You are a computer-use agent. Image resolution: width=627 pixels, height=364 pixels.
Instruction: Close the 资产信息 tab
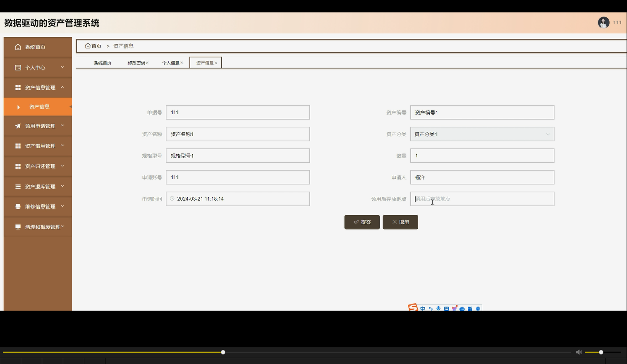[216, 63]
